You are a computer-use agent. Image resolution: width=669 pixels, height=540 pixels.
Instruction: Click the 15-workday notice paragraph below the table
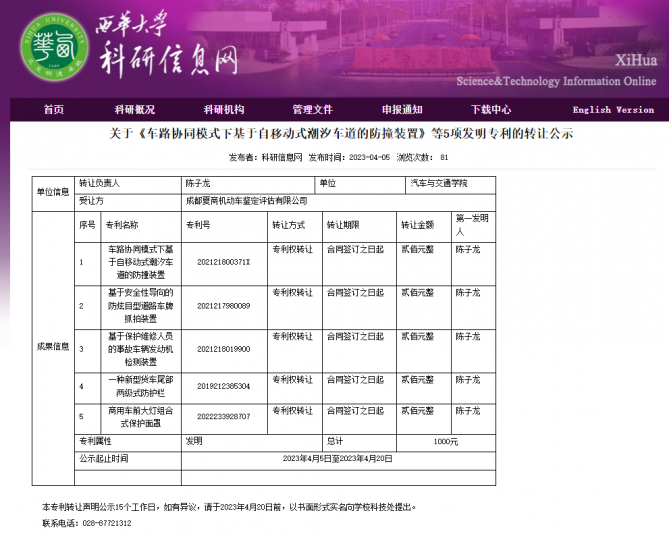(229, 507)
